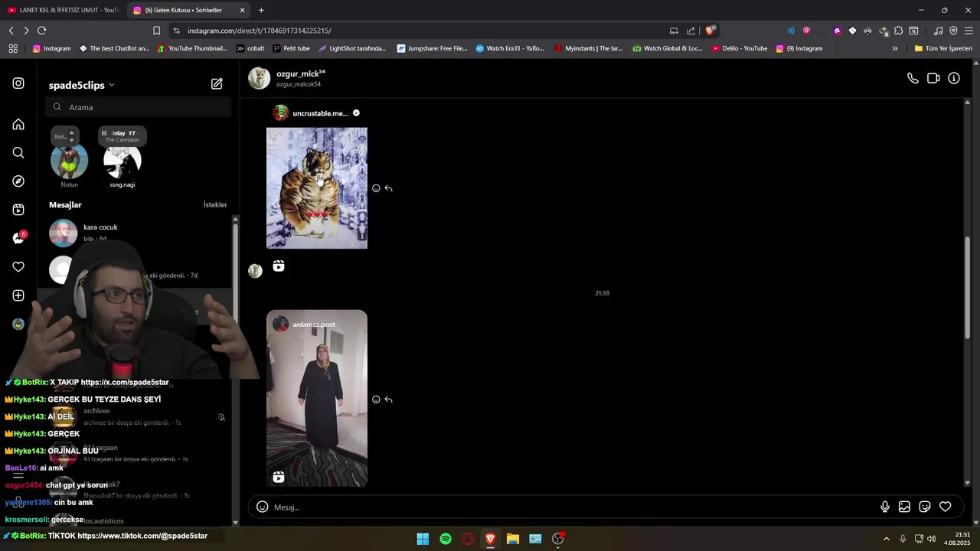Send a heart with the like icon

pyautogui.click(x=946, y=507)
